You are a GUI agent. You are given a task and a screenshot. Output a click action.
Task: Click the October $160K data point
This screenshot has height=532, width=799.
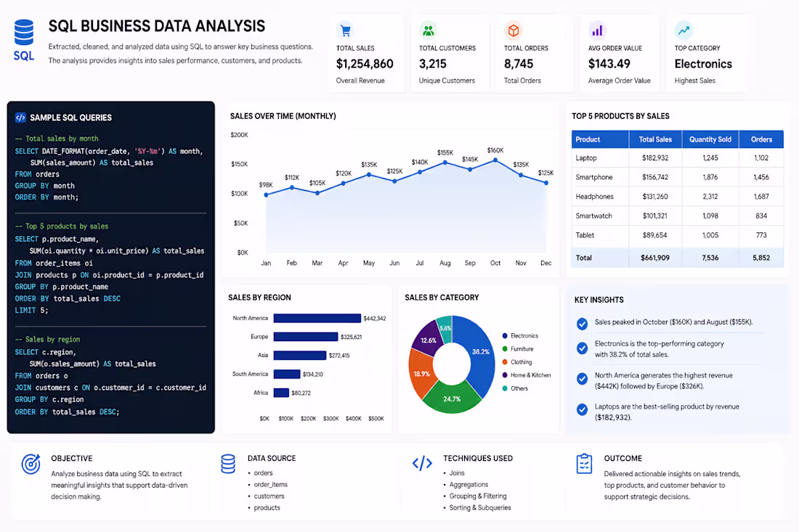click(x=495, y=160)
